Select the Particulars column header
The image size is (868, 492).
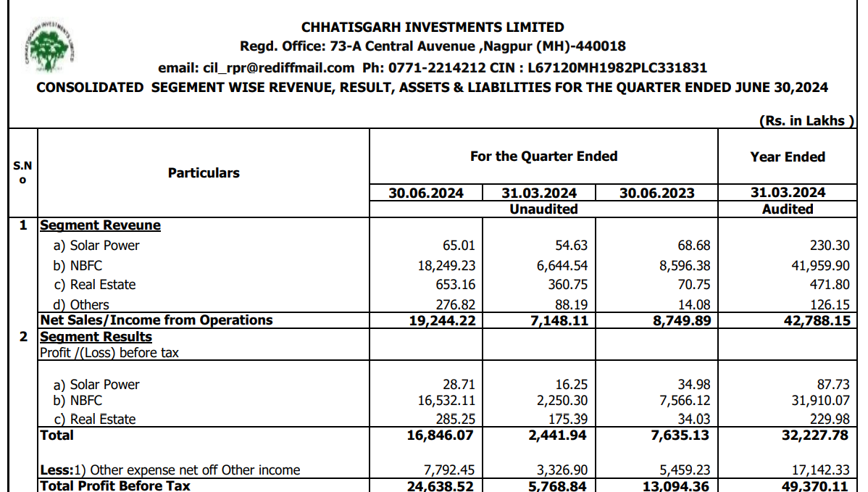pyautogui.click(x=204, y=173)
